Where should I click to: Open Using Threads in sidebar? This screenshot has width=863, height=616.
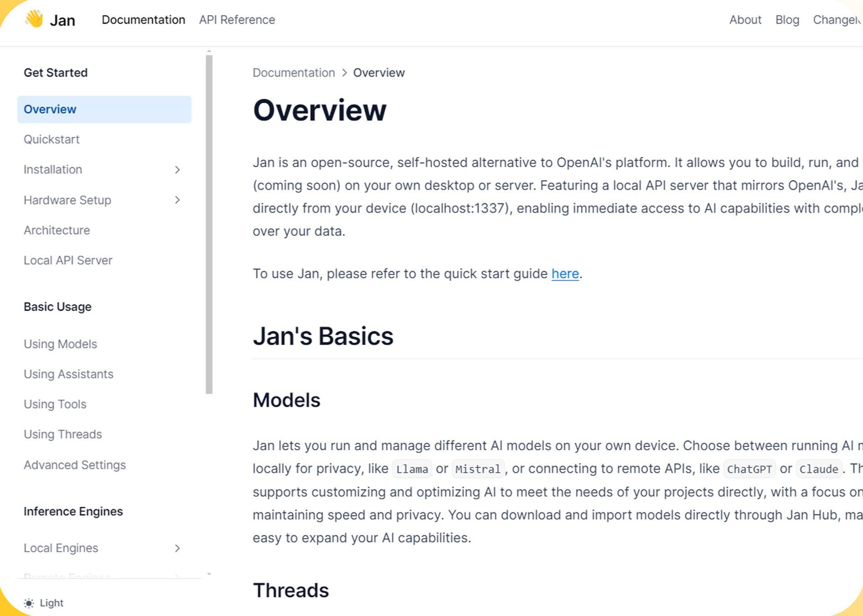pyautogui.click(x=63, y=434)
